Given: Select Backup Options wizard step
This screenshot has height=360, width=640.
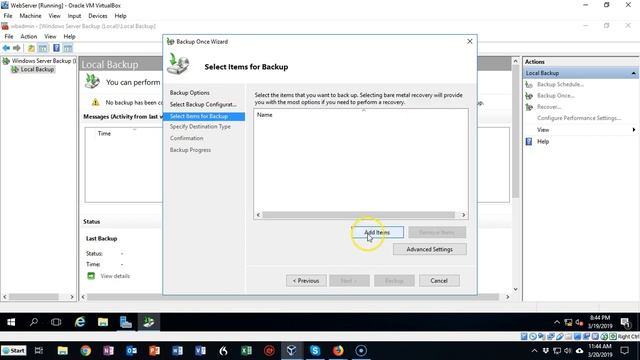Looking at the screenshot, I should 190,93.
